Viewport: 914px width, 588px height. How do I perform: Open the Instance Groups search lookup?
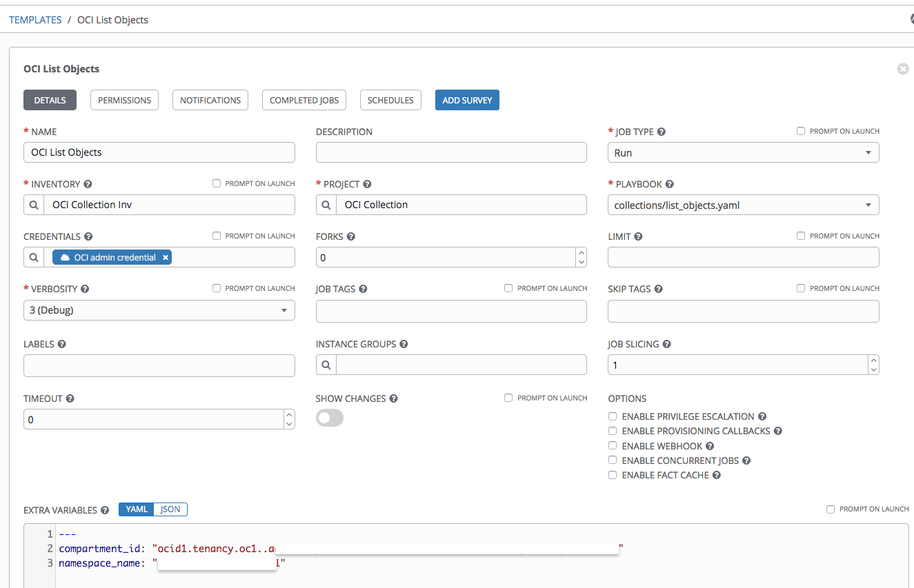(x=326, y=364)
